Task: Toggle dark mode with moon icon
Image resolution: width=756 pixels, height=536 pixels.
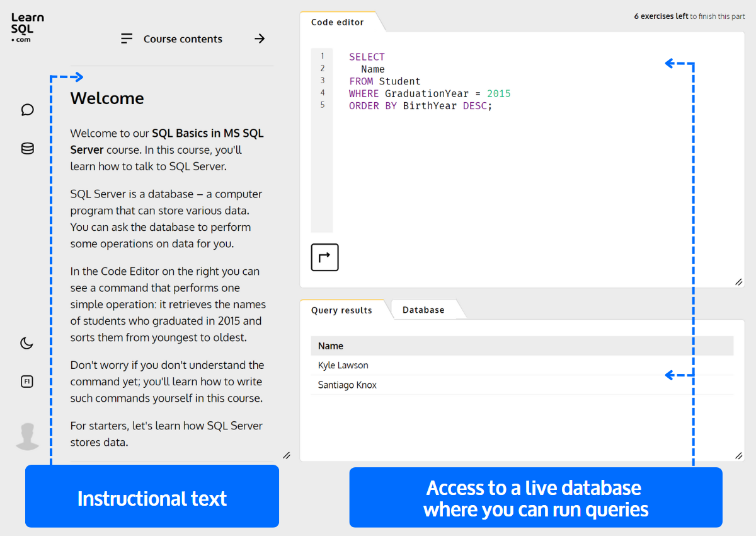Action: pyautogui.click(x=26, y=343)
